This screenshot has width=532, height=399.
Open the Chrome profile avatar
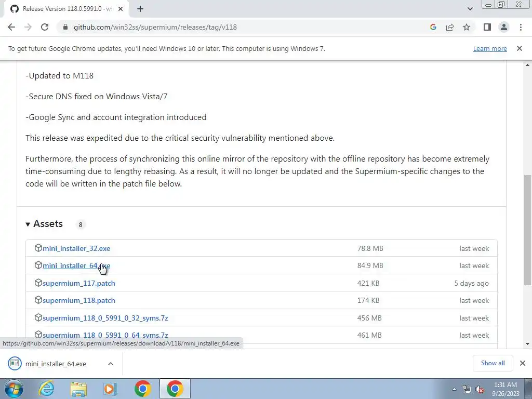coord(504,27)
